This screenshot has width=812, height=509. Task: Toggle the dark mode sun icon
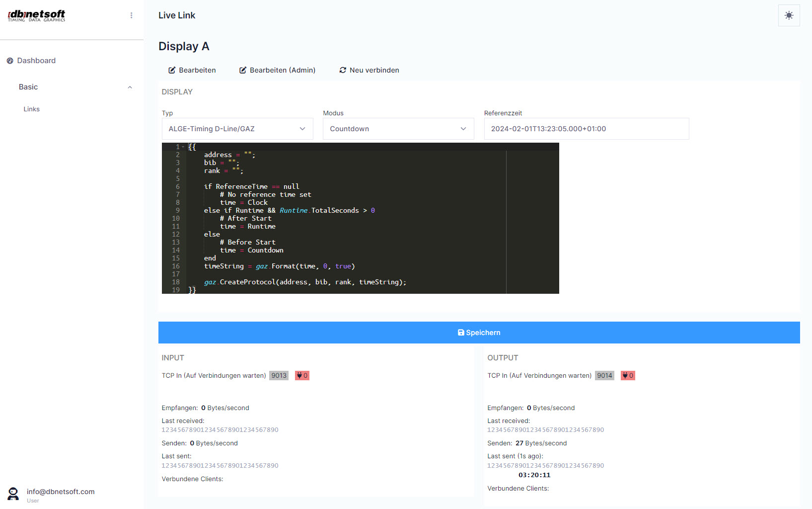[789, 15]
